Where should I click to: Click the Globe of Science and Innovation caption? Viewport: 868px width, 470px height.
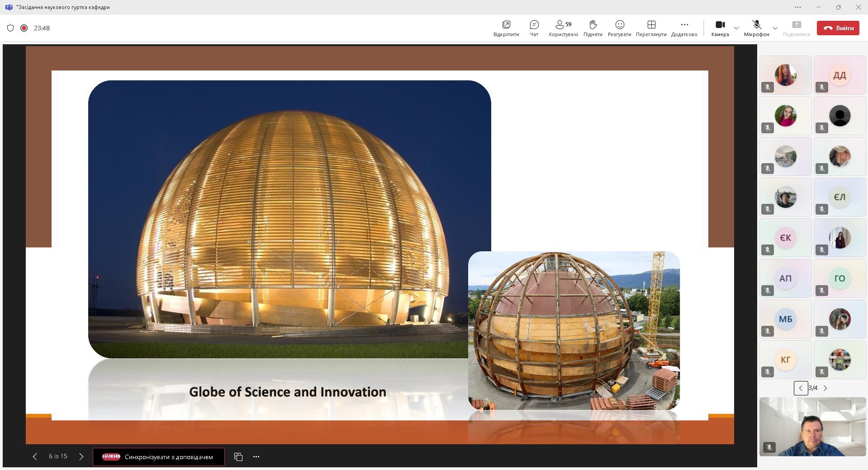pyautogui.click(x=288, y=392)
